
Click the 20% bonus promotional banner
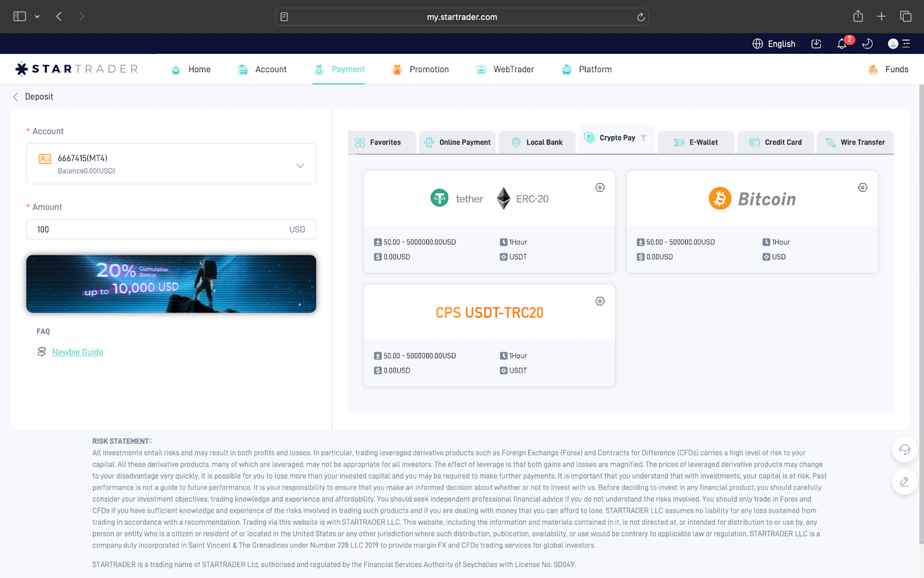click(x=171, y=284)
